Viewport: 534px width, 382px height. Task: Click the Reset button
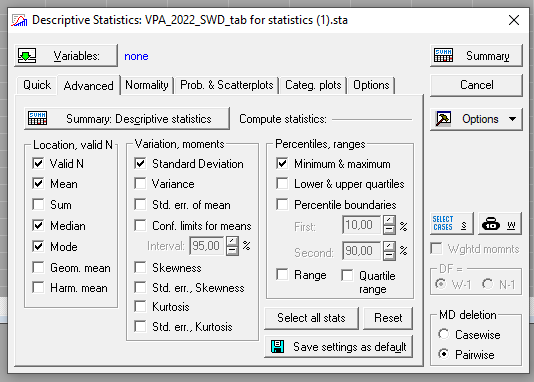click(388, 318)
